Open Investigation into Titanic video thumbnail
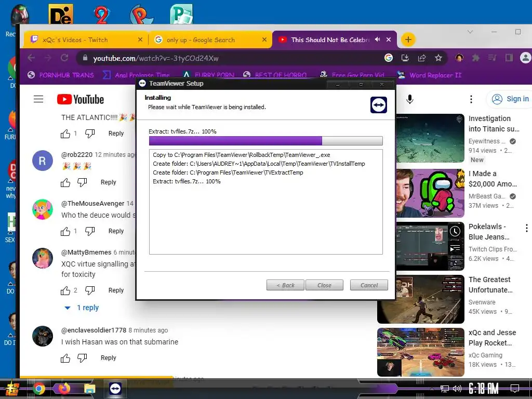Image resolution: width=532 pixels, height=399 pixels. [x=430, y=138]
